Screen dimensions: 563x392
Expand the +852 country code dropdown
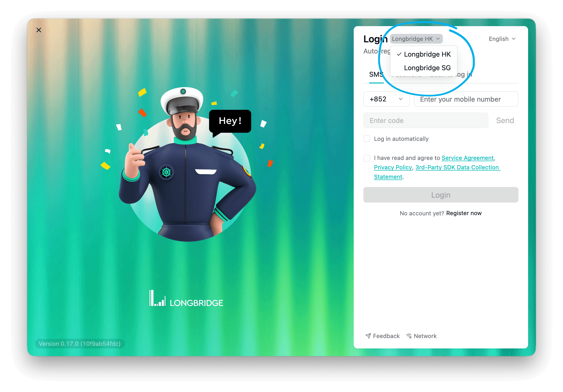[x=386, y=99]
